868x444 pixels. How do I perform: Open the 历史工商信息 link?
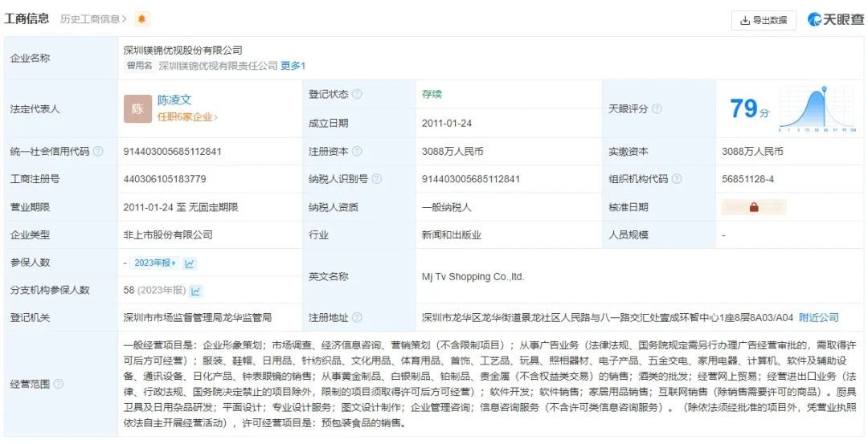(x=93, y=19)
